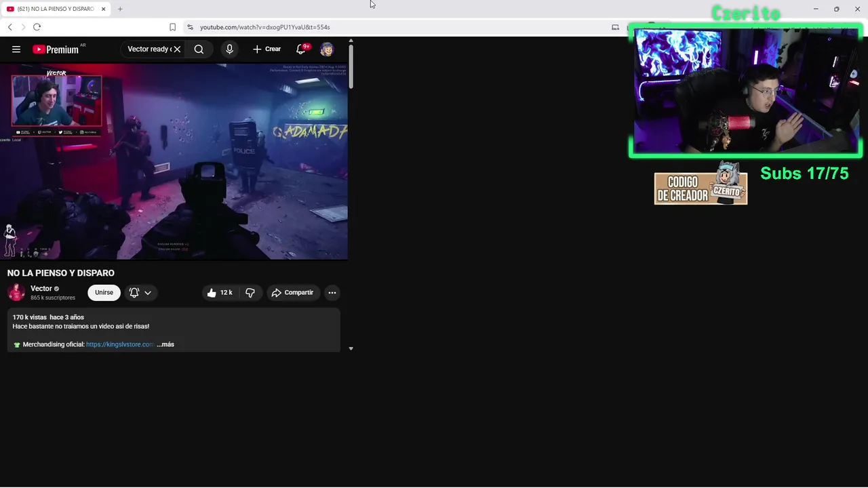The image size is (868, 488).
Task: Click the 865 k suscriptores text
Action: (53, 298)
